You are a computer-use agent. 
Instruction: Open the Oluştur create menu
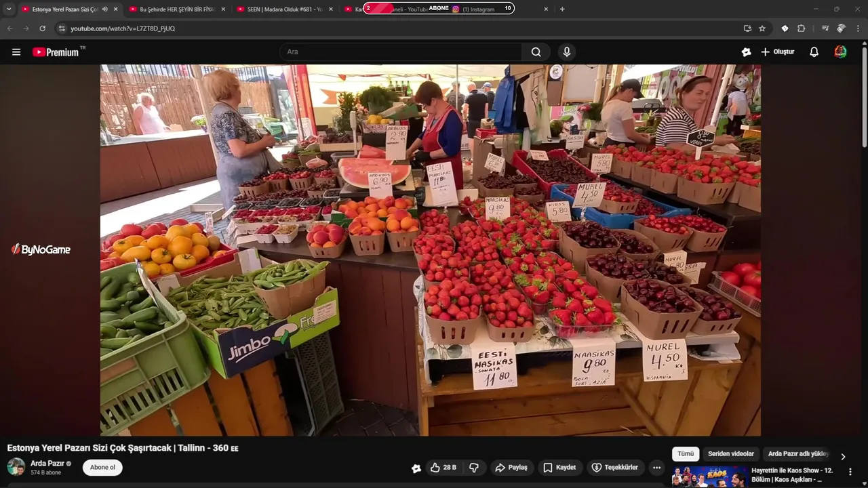point(778,52)
